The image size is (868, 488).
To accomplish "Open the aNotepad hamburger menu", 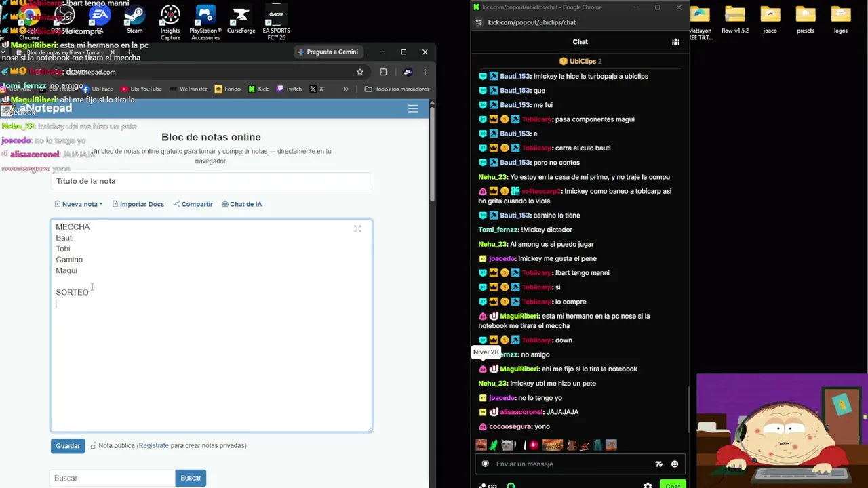I will [413, 108].
